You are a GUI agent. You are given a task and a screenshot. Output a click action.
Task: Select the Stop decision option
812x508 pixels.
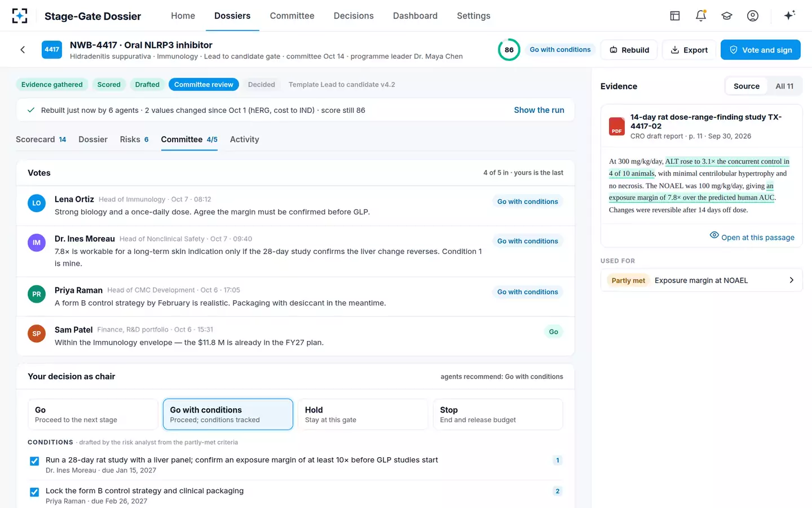(x=498, y=414)
